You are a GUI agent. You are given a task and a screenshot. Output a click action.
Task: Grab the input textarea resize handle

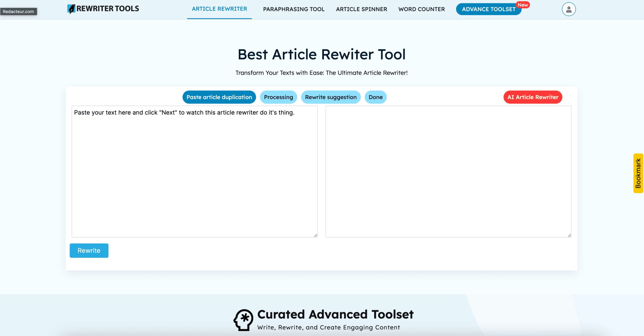[x=315, y=235]
